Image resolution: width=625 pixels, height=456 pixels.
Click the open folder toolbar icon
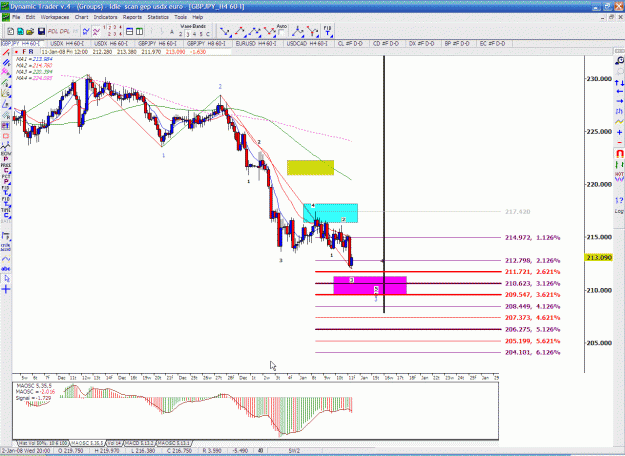(30, 31)
